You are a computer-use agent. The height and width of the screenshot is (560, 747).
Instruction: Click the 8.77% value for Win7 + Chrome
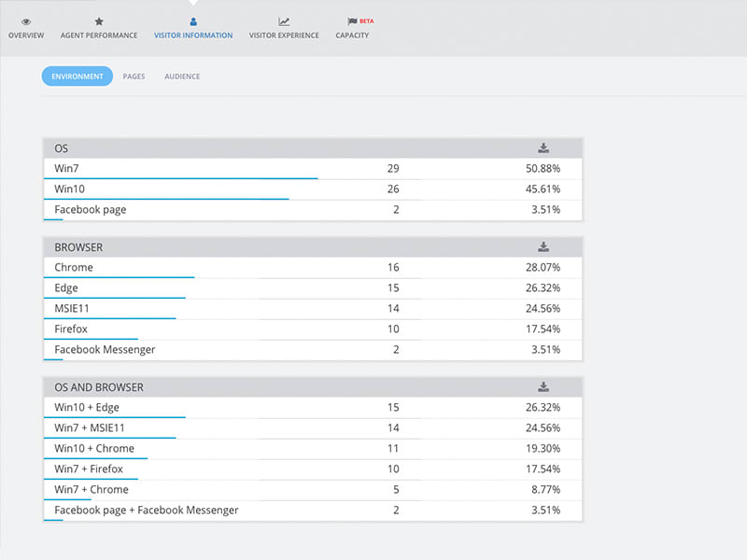545,489
